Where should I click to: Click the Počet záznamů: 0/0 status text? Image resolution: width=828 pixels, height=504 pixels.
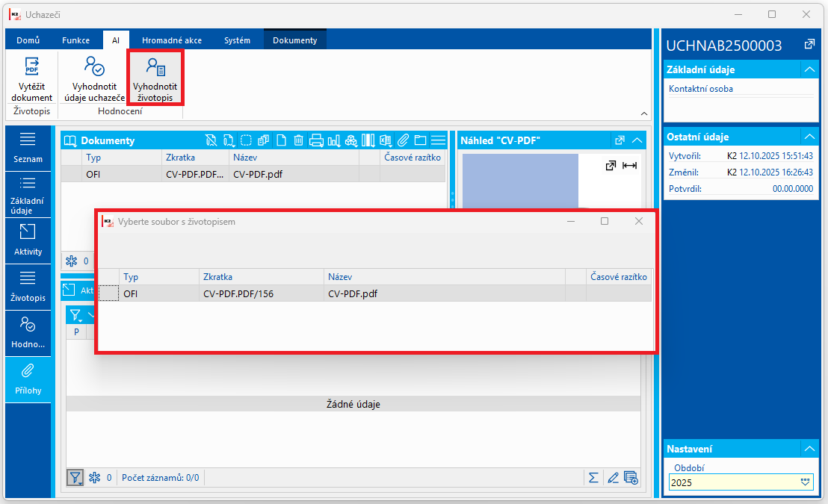point(161,478)
